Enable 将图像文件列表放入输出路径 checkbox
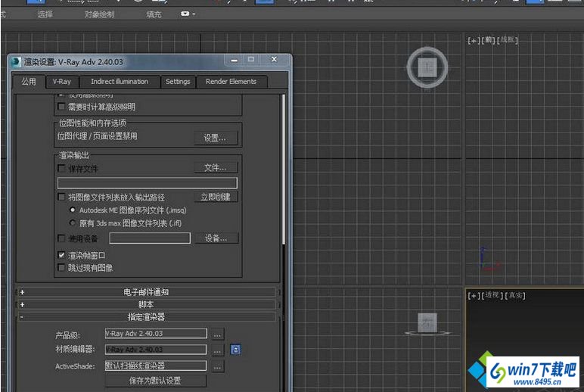Viewport: 584px width, 392px height. pos(61,197)
